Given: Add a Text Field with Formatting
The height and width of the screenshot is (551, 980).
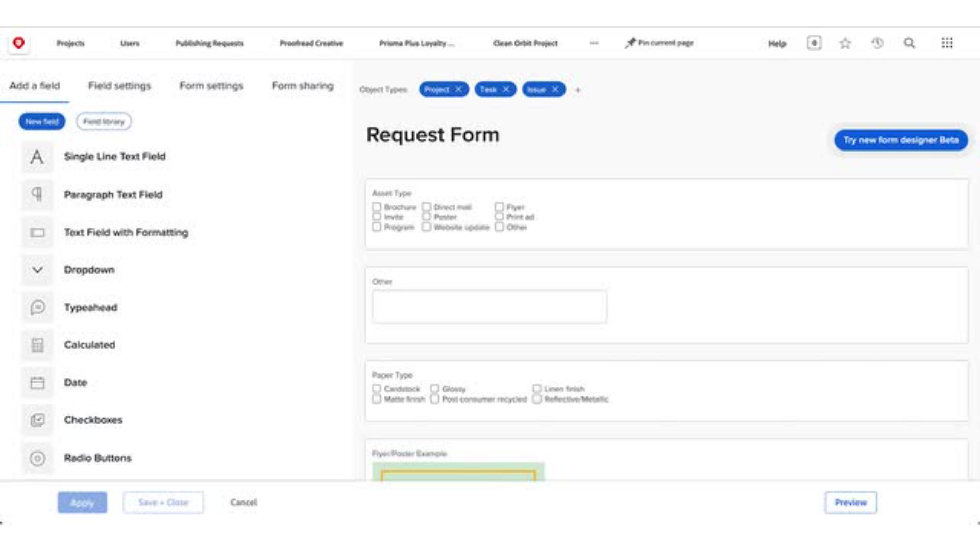Looking at the screenshot, I should (x=37, y=233).
